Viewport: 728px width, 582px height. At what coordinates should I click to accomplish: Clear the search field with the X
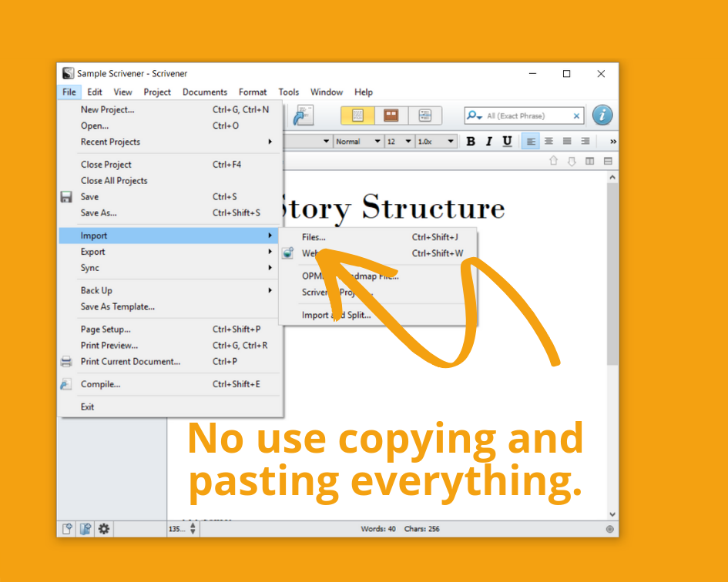576,115
